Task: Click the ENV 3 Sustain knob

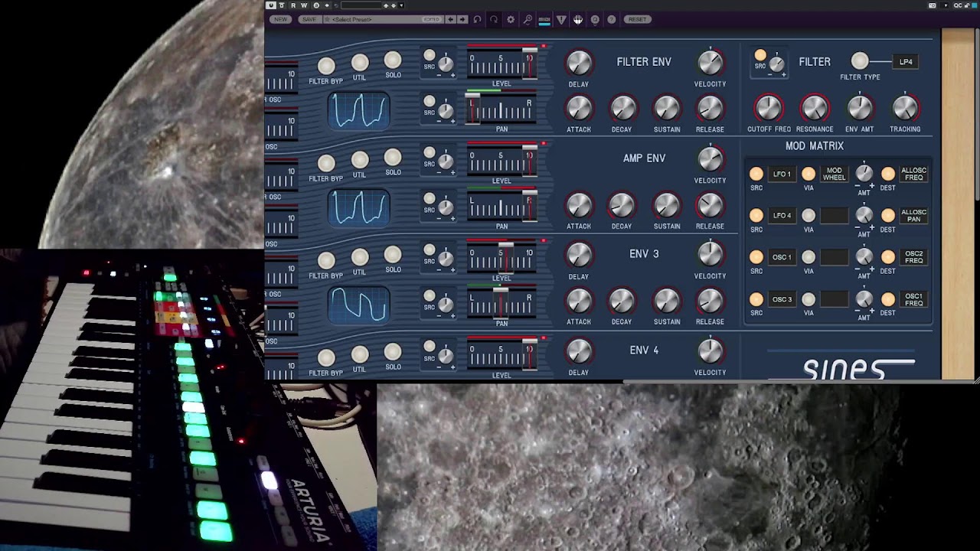Action: (x=667, y=301)
